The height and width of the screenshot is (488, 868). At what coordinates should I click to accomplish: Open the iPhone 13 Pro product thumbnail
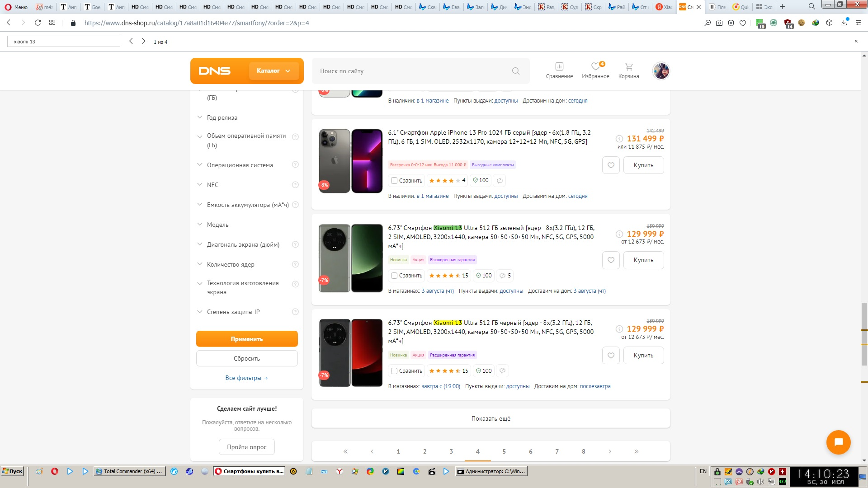[x=351, y=161]
